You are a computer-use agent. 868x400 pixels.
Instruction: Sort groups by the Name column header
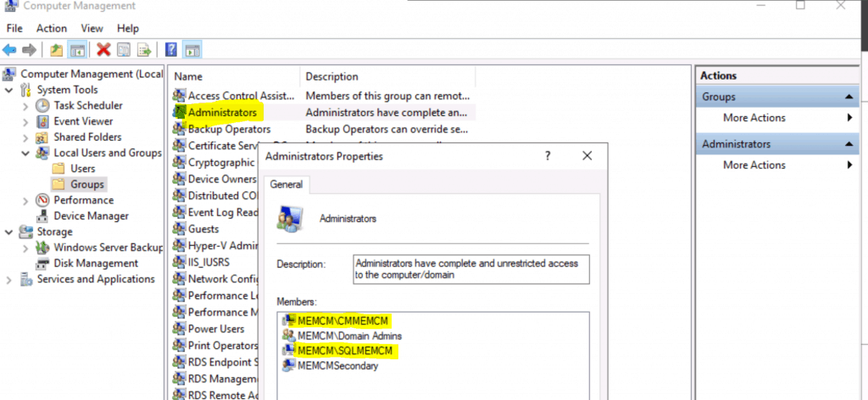[234, 76]
